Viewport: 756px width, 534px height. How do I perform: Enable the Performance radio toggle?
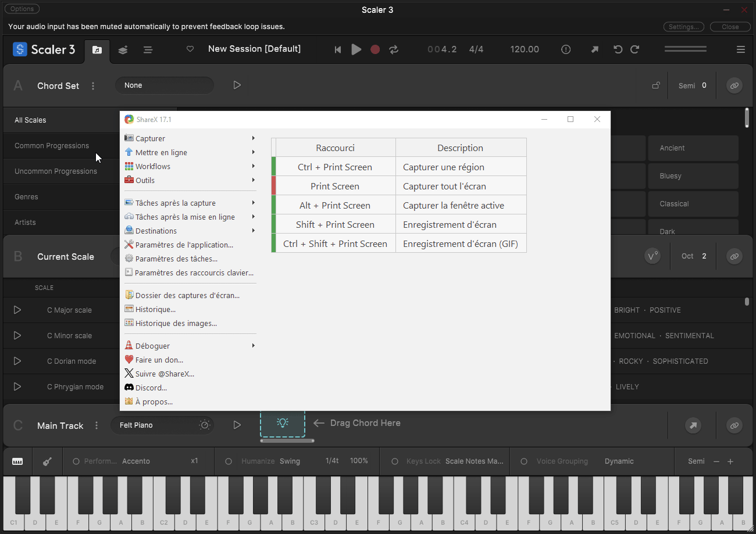tap(76, 461)
